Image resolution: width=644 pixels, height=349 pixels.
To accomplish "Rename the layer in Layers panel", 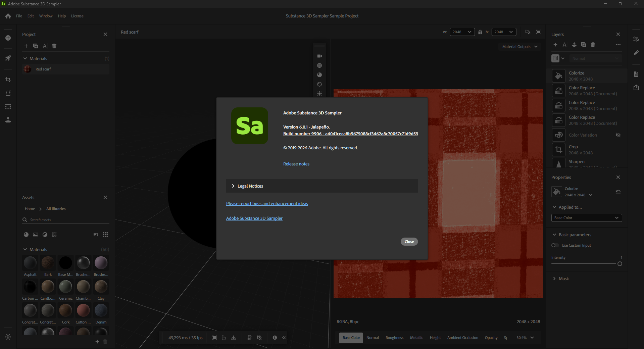I will tap(565, 45).
